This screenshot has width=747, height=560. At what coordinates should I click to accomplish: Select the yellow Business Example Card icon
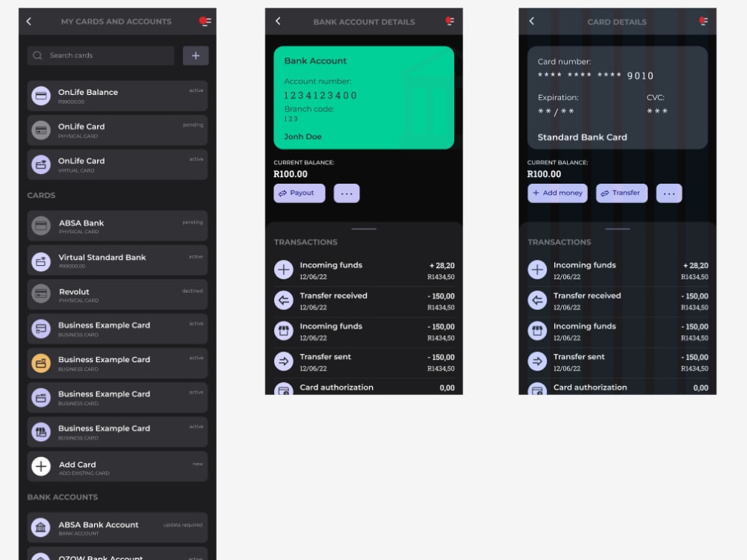pyautogui.click(x=41, y=363)
